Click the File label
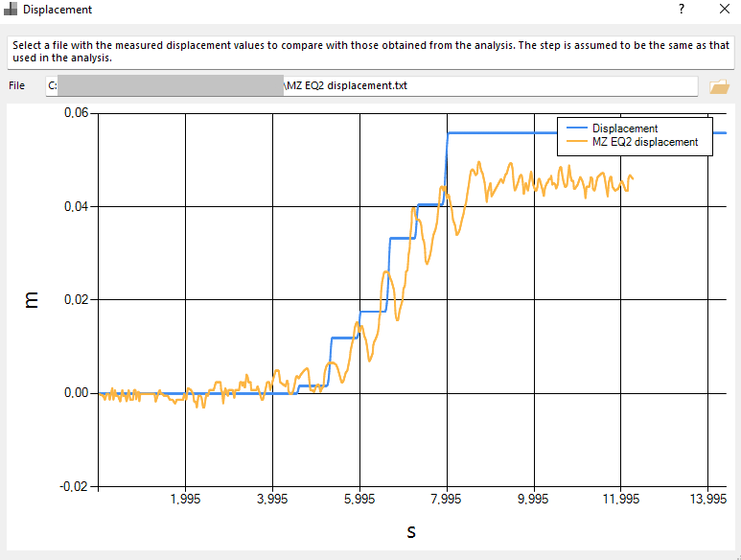The width and height of the screenshot is (741, 560). (x=16, y=85)
